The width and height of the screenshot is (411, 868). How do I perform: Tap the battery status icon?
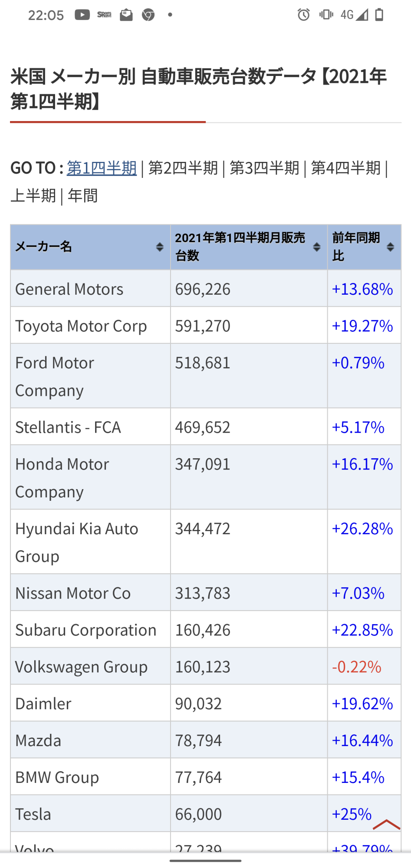pos(379,15)
